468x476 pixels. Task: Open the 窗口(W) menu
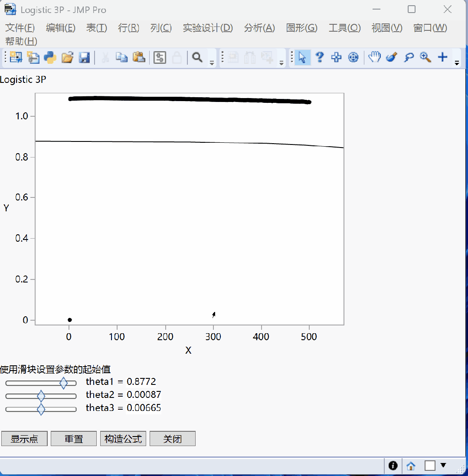[x=430, y=28]
